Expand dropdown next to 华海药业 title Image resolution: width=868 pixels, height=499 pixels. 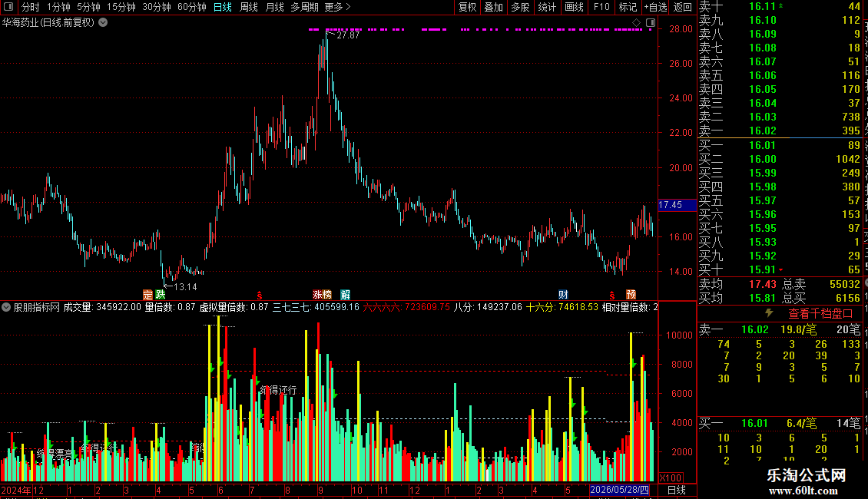pyautogui.click(x=103, y=23)
